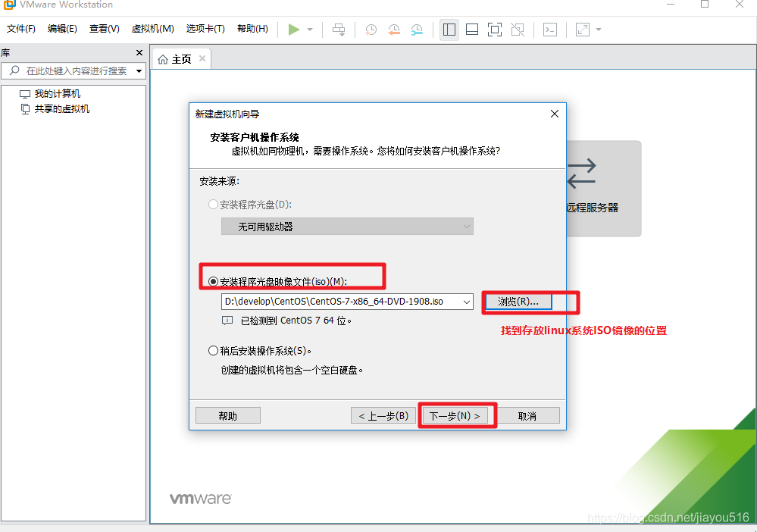The height and width of the screenshot is (532, 757).
Task: Close the 新建虚拟机向导 dialog
Action: (x=555, y=114)
